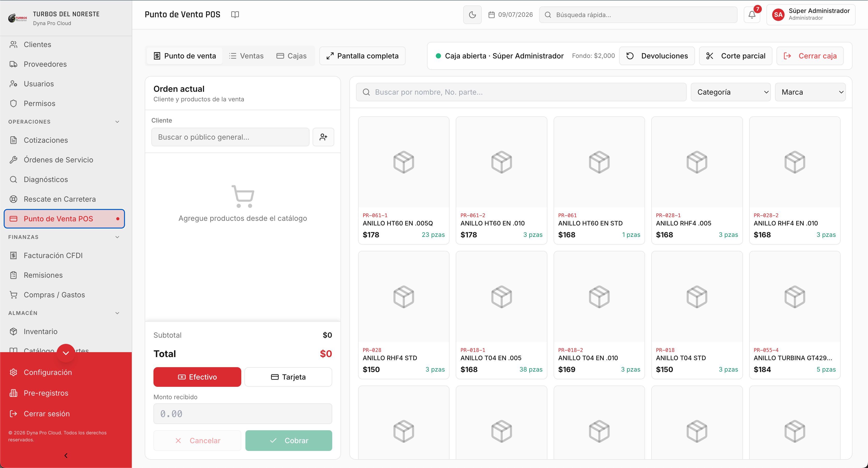The width and height of the screenshot is (868, 468).
Task: Add ANILLO RHF4 EN .010 product card
Action: click(795, 180)
